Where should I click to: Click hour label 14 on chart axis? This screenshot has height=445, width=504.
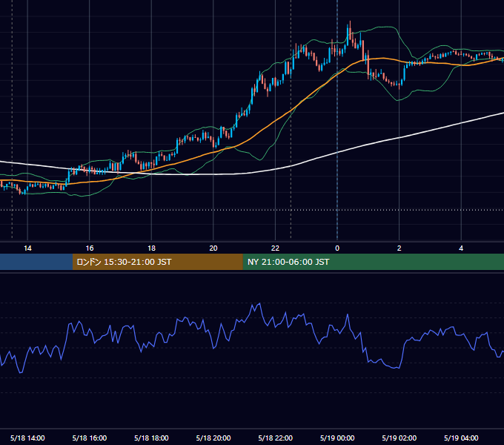(27, 248)
